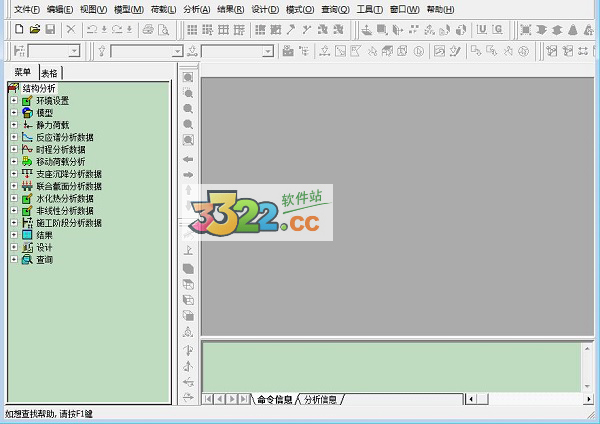Click the Undo arrow icon
The width and height of the screenshot is (600, 424).
pos(92,29)
